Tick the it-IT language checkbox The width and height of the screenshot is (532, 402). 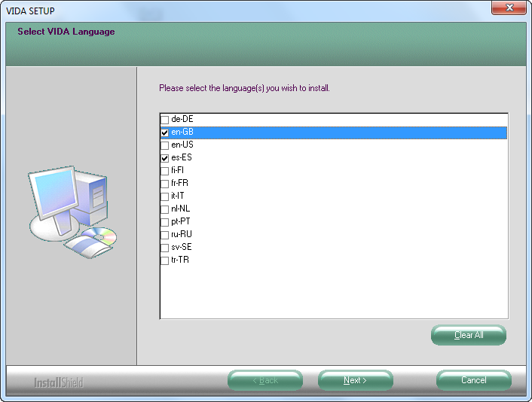click(x=164, y=196)
